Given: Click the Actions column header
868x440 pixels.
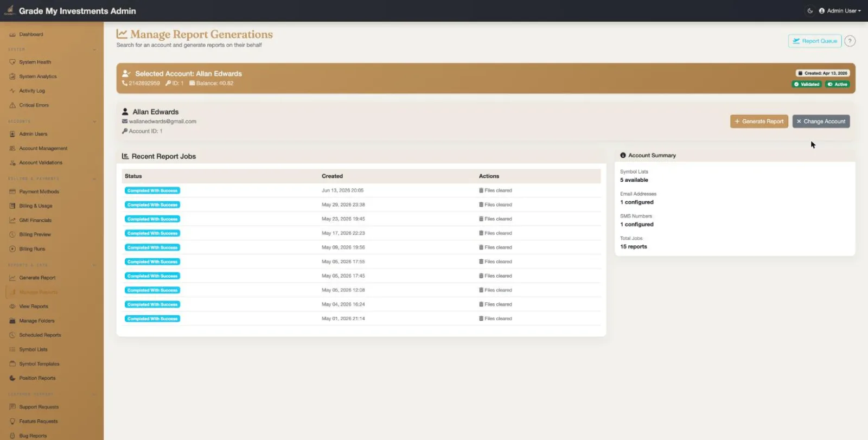Looking at the screenshot, I should click(489, 176).
